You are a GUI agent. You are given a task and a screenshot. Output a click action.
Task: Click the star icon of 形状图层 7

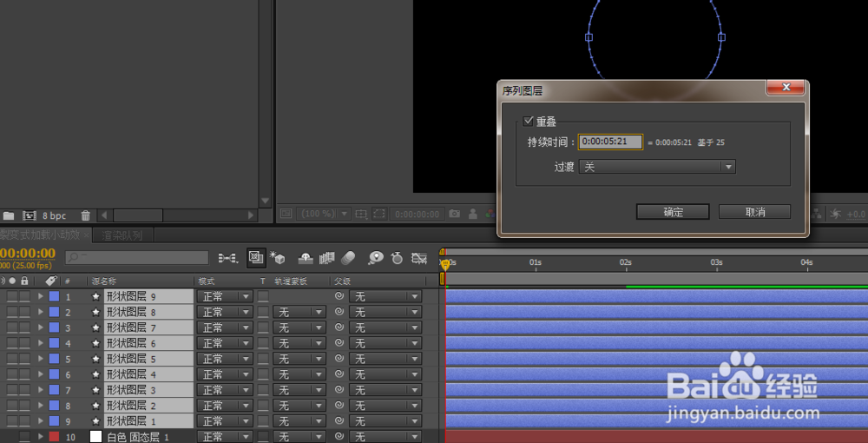(x=95, y=327)
